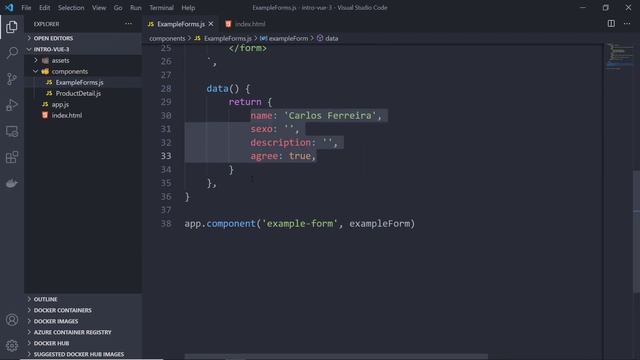
Task: Click assets folder icon
Action: 45,60
